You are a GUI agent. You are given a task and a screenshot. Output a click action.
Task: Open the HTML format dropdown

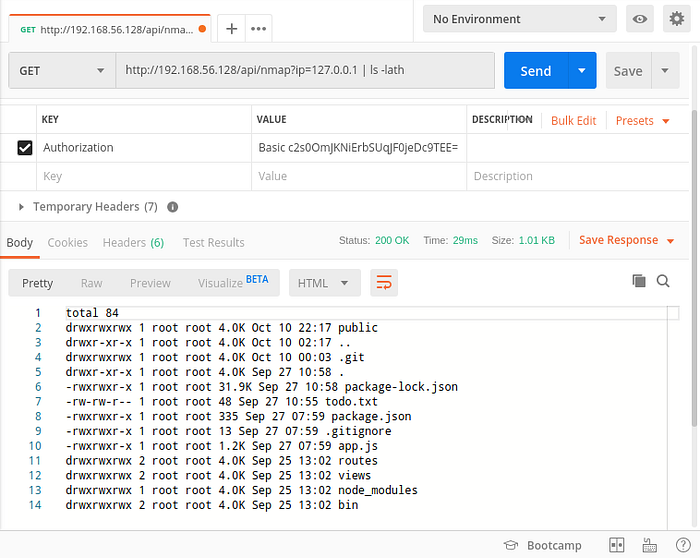[x=324, y=283]
